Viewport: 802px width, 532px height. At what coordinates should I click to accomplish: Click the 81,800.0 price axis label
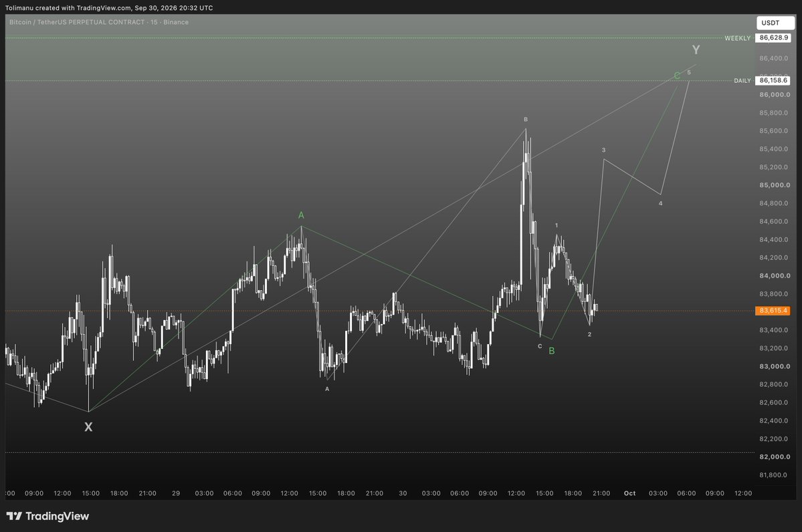(x=773, y=475)
